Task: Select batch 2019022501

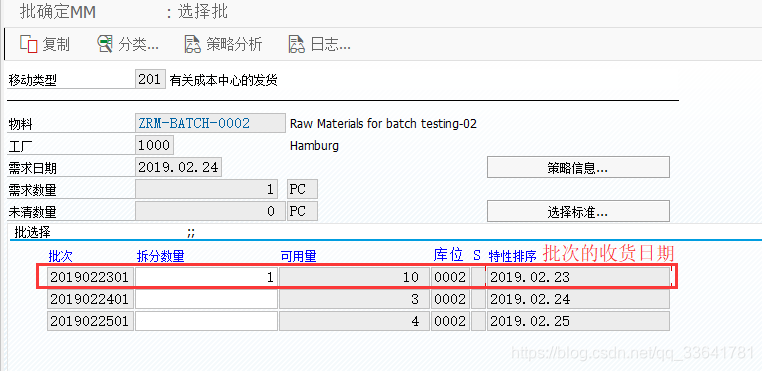Action: 90,321
